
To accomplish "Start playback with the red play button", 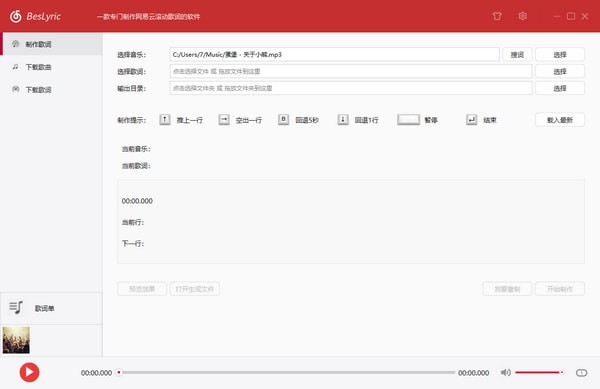I will click(29, 372).
